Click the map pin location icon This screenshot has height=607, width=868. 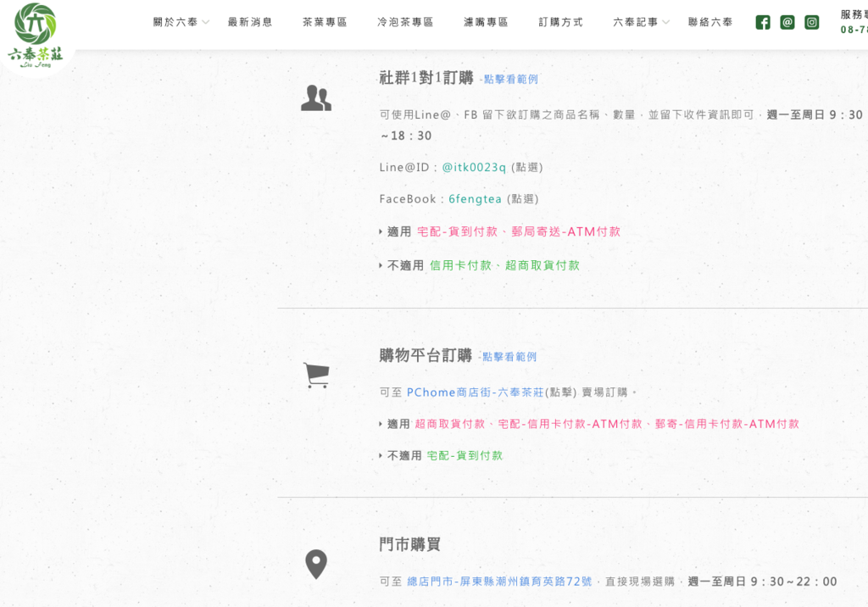(316, 564)
